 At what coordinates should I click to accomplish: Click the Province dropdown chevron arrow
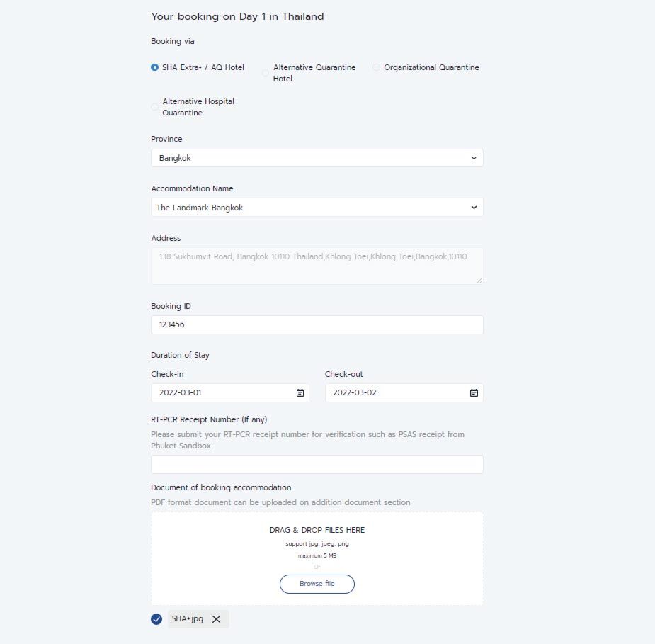[x=474, y=158]
